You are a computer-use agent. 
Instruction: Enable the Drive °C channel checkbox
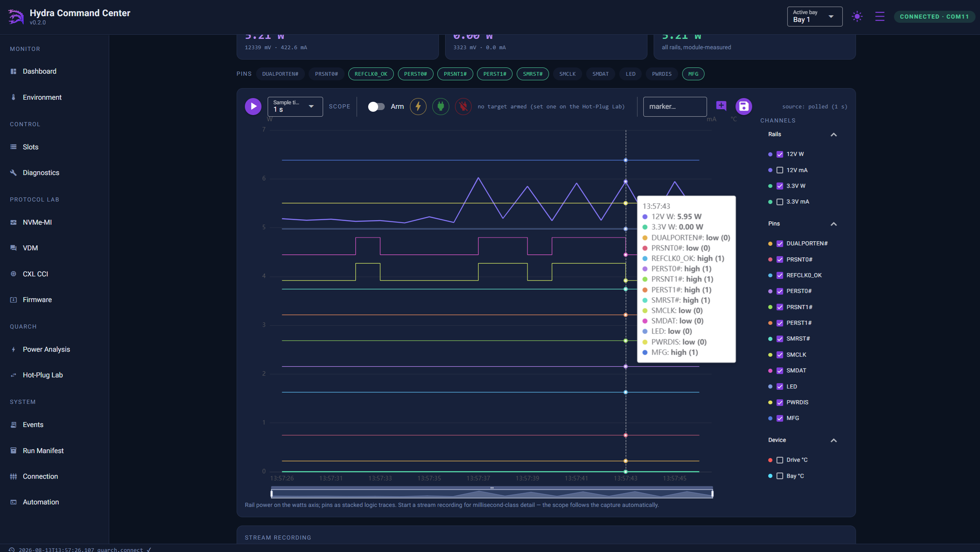(780, 460)
